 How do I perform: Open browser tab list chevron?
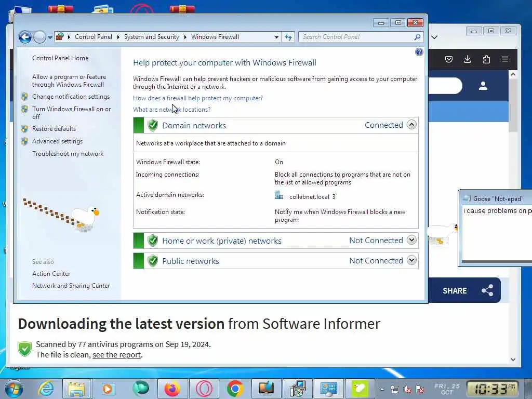[x=434, y=37]
